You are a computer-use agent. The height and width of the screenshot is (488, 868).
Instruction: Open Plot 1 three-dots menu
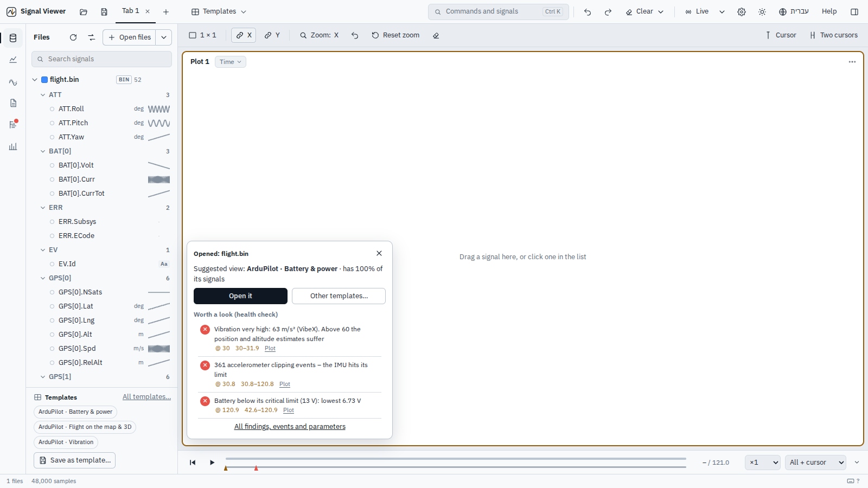point(852,62)
